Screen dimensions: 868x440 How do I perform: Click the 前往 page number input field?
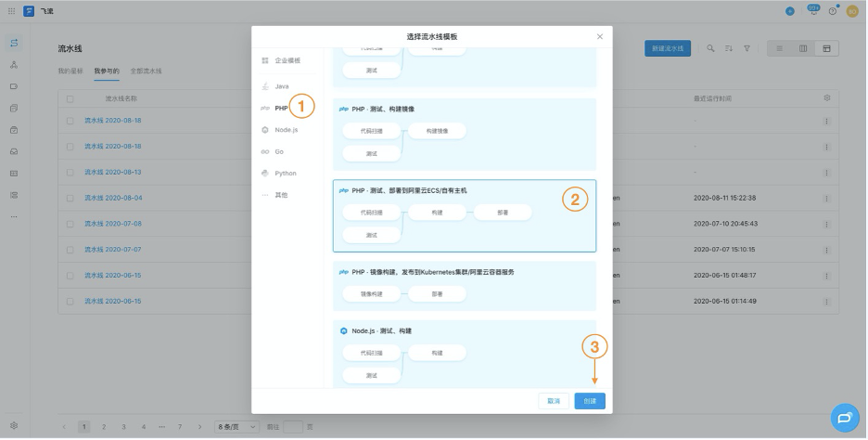tap(293, 427)
